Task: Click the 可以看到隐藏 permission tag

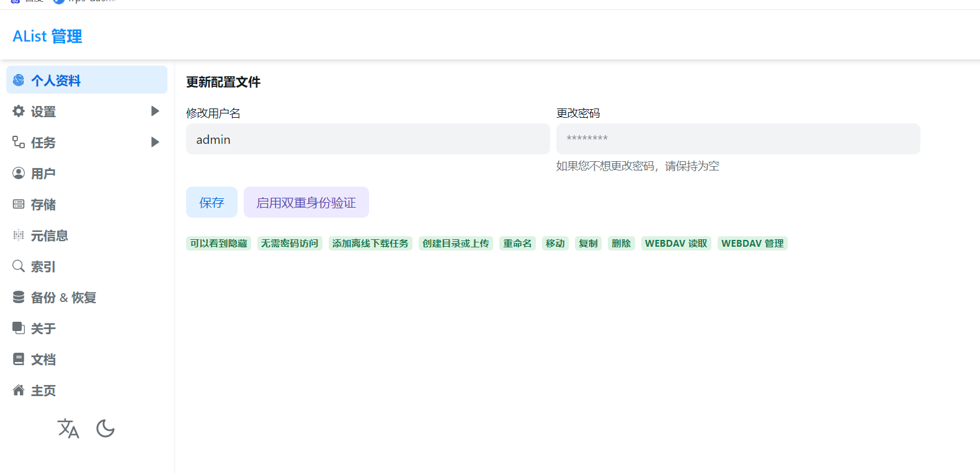Action: [218, 243]
